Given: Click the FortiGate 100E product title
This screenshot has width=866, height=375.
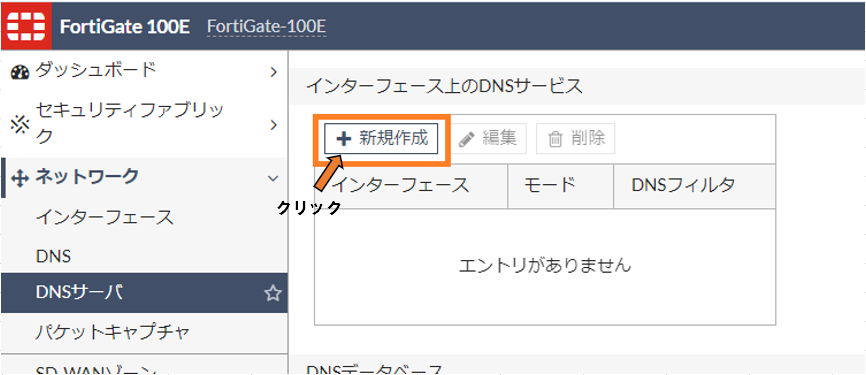Looking at the screenshot, I should (125, 27).
